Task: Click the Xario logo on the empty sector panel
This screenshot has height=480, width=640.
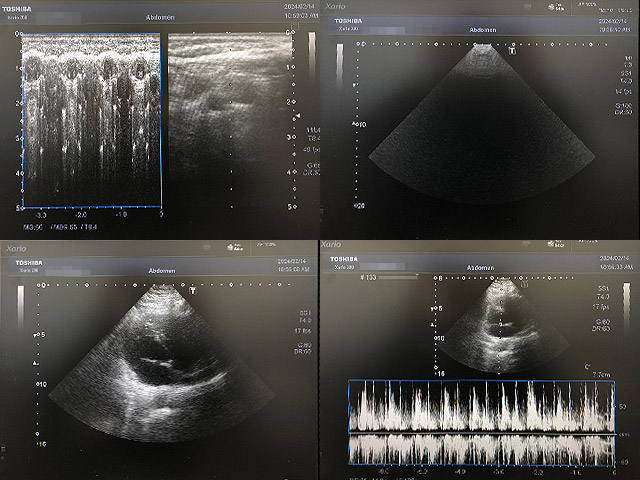Action: click(336, 6)
